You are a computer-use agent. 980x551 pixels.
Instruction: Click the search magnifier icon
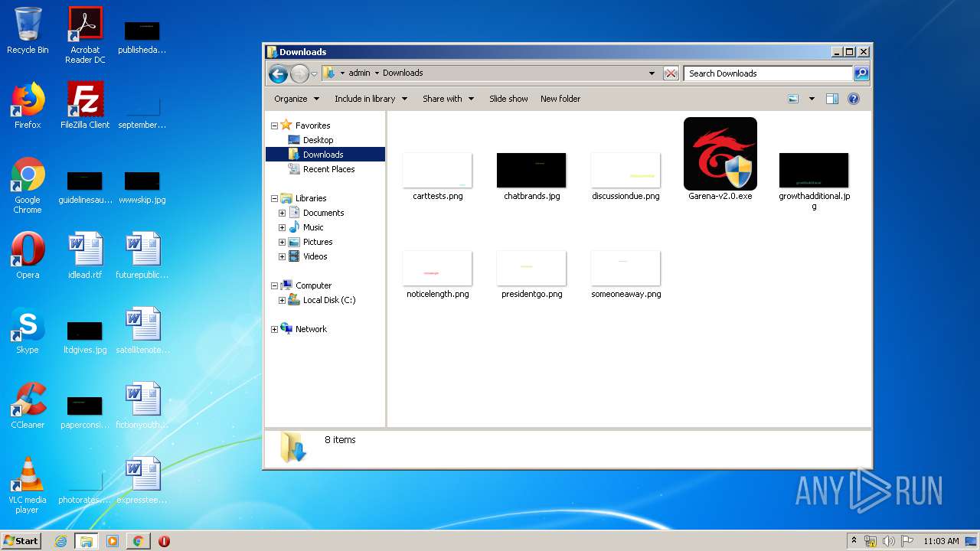click(861, 73)
